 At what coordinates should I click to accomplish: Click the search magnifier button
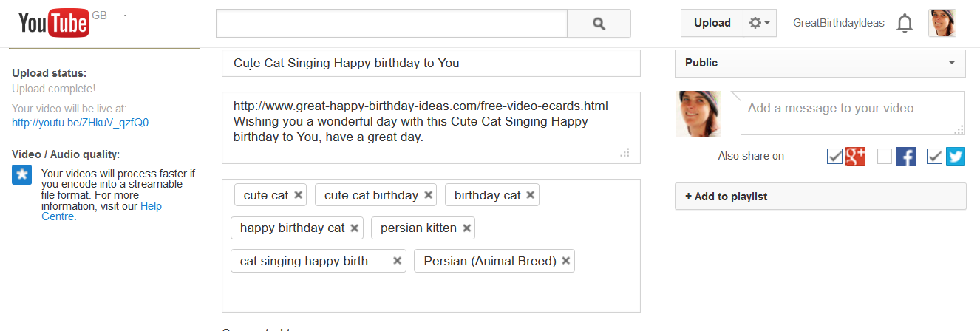coord(599,24)
